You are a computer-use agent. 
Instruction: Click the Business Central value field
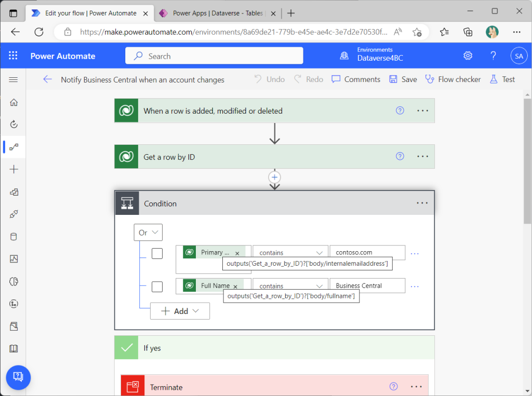click(x=367, y=286)
